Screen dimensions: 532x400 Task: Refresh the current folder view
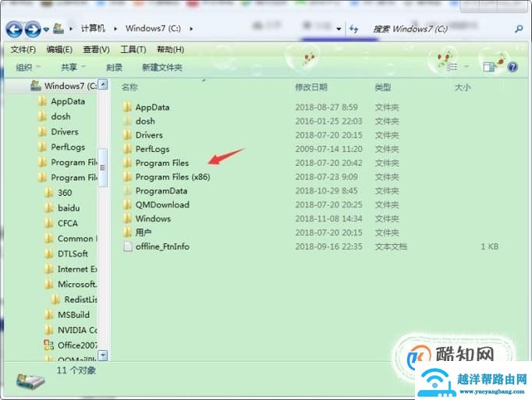point(353,29)
